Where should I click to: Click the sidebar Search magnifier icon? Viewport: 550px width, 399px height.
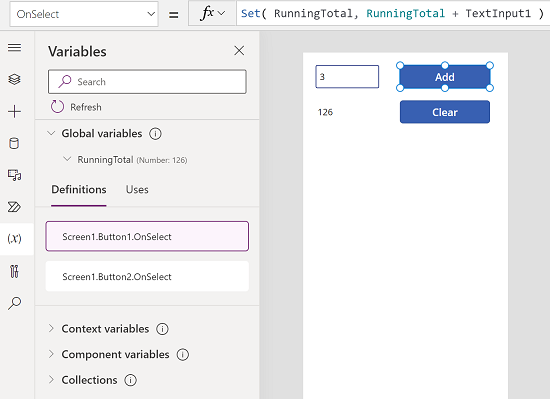14,303
